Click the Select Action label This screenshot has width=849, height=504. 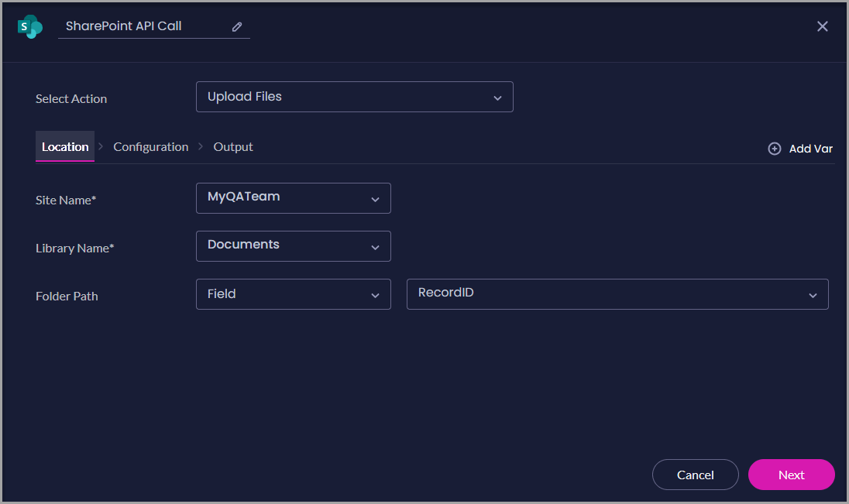(71, 98)
